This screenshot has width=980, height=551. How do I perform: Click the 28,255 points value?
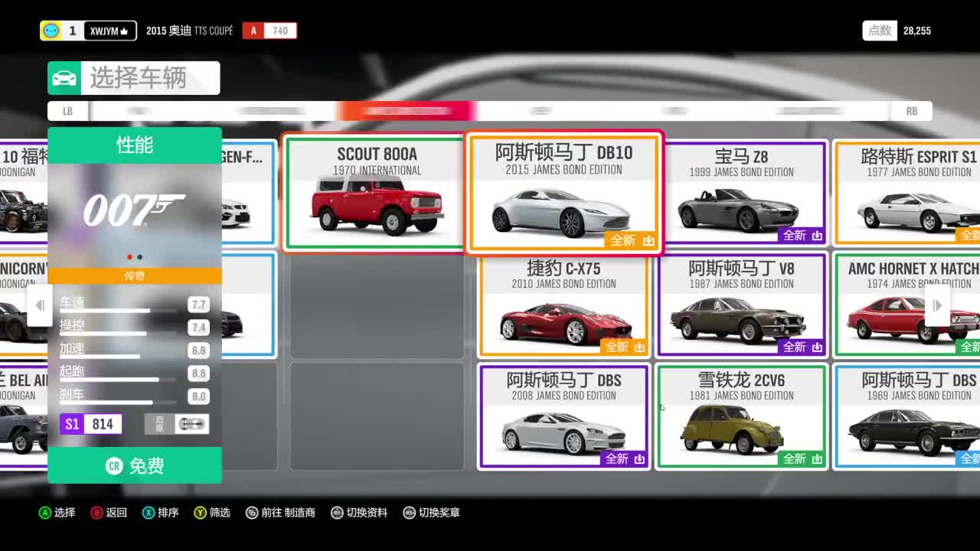click(916, 31)
